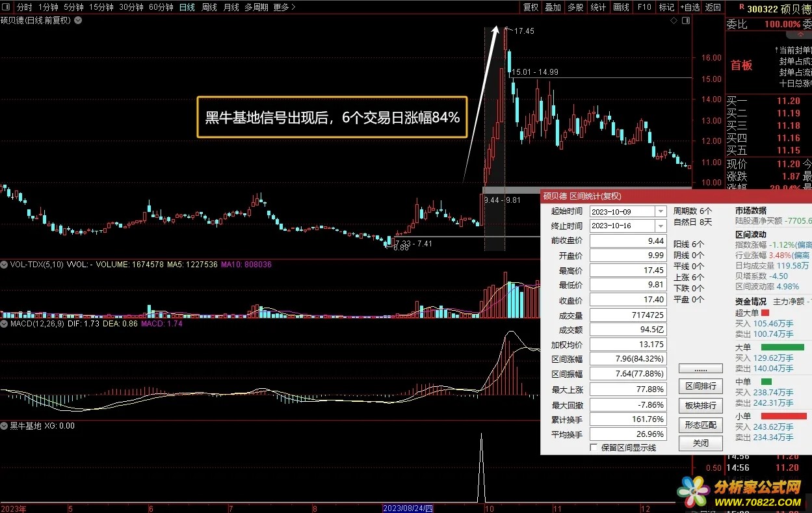
Task: Expand the MACD(12,26,9) indicator dropdown
Action: pyautogui.click(x=5, y=323)
